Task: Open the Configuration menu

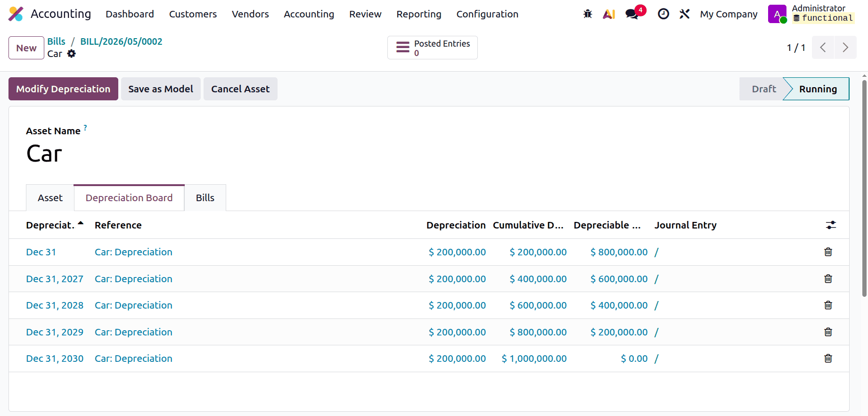Action: coord(487,14)
